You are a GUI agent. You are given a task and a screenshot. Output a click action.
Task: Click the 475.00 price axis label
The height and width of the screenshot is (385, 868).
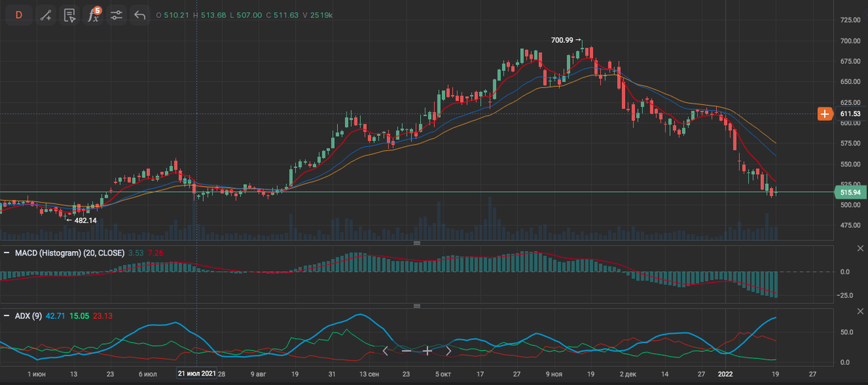pyautogui.click(x=851, y=226)
